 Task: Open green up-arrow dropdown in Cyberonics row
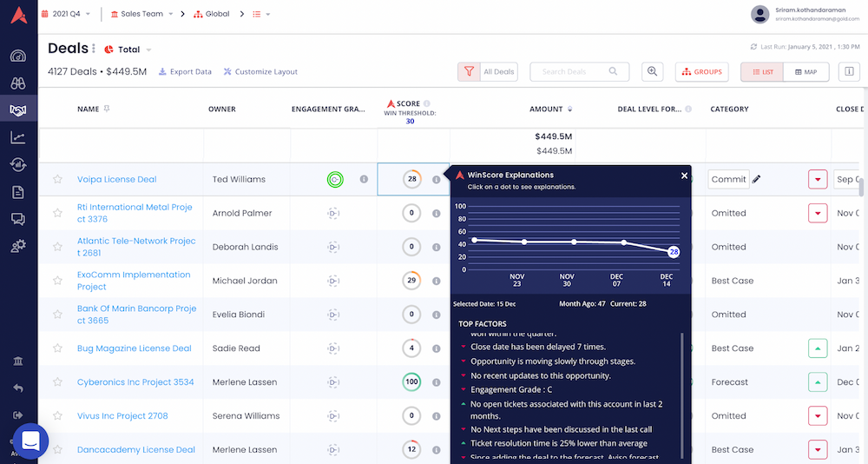pos(818,382)
